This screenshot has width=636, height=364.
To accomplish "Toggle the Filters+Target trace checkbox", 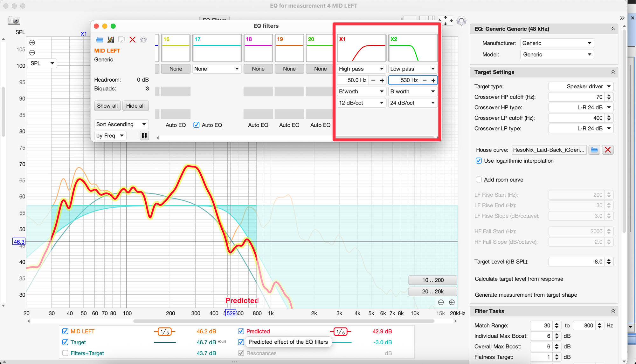I will click(x=65, y=353).
